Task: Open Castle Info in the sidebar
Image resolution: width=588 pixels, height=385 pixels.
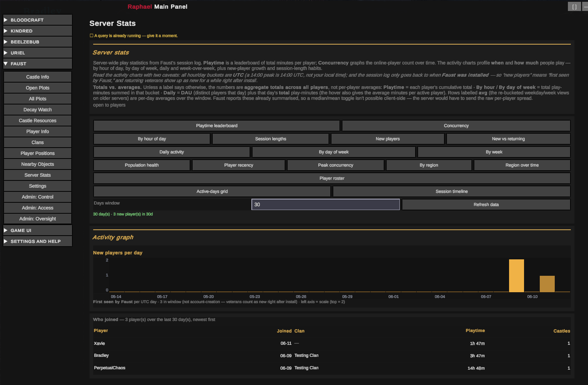Action: [38, 77]
